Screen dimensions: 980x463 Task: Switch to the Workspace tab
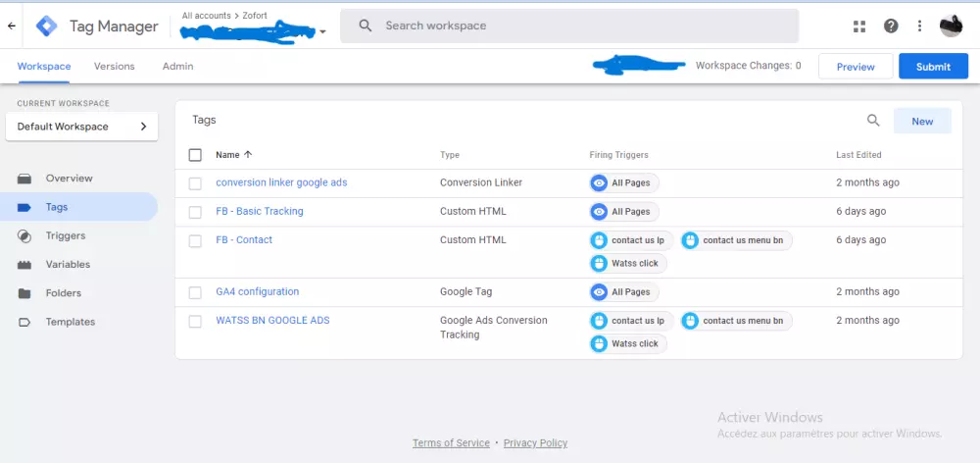click(x=44, y=67)
